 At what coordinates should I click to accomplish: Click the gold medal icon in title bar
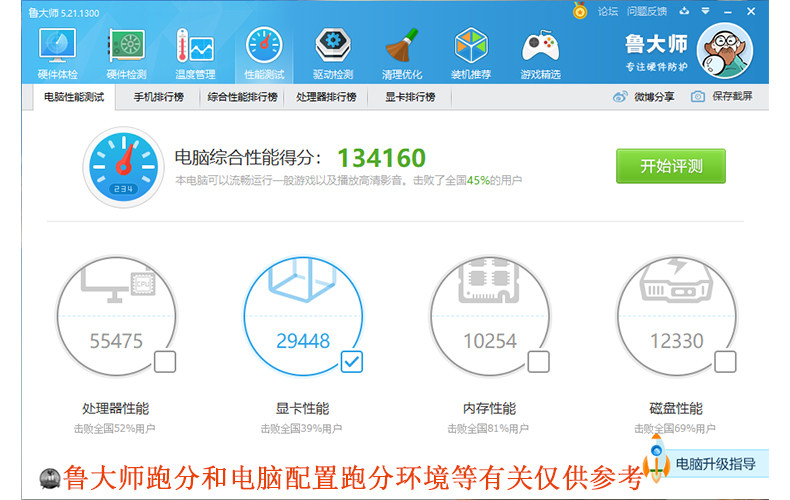tap(580, 11)
